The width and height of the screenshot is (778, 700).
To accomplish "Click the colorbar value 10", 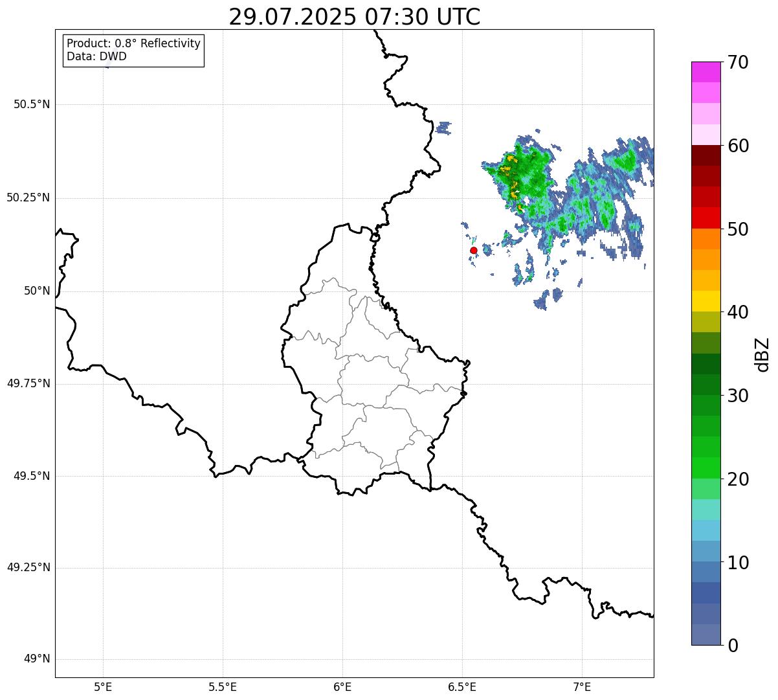I will click(x=738, y=562).
